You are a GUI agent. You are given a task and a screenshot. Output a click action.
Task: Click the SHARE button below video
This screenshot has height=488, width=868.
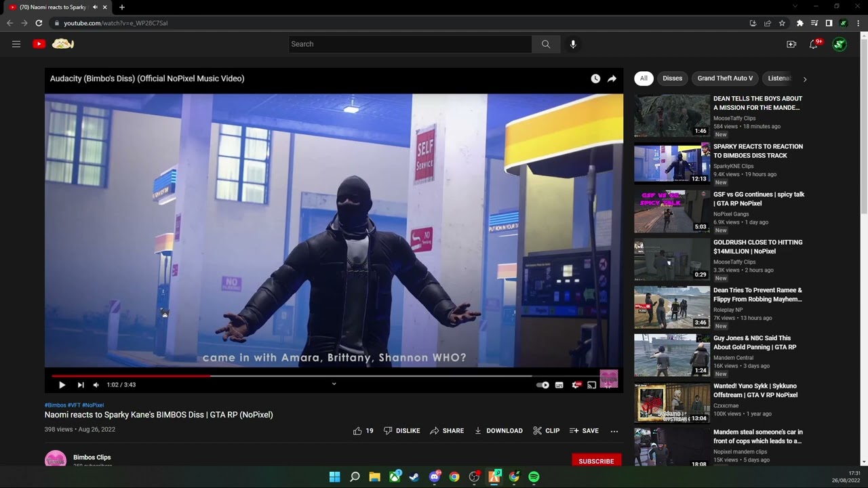tap(447, 430)
